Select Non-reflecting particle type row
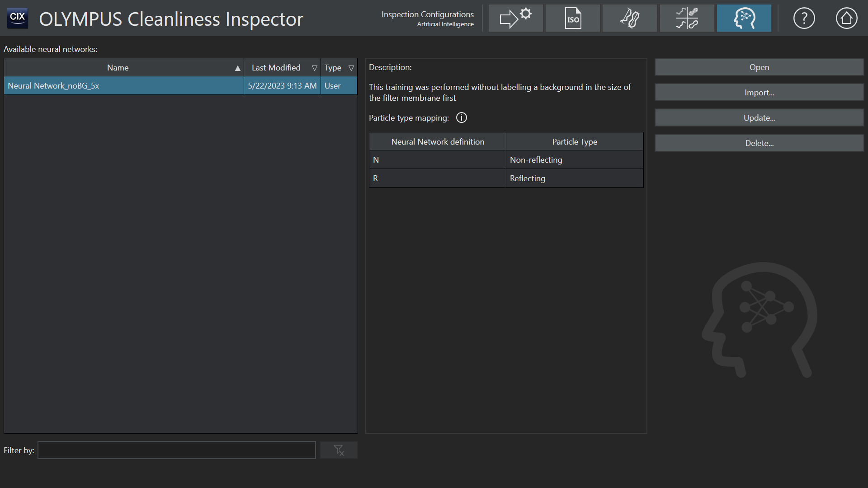 pyautogui.click(x=505, y=159)
